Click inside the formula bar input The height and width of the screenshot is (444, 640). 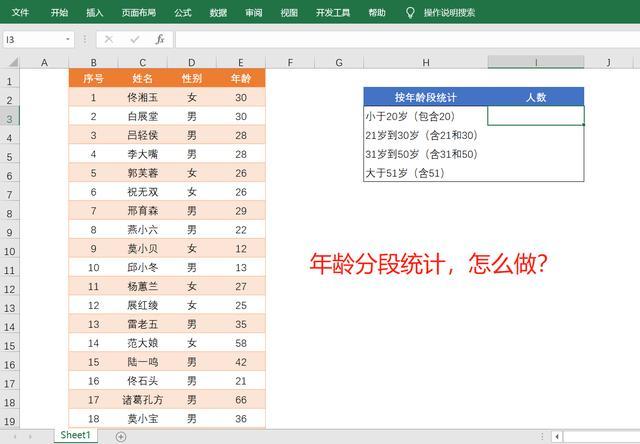pyautogui.click(x=407, y=40)
